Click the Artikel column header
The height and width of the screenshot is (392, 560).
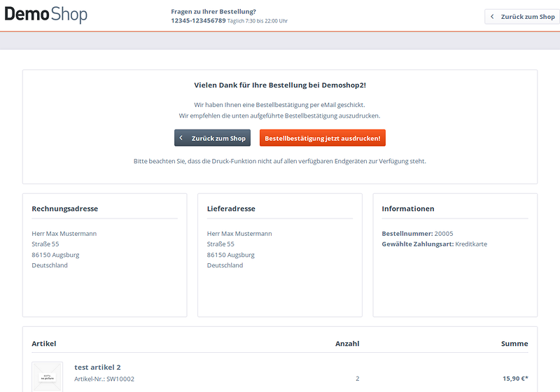click(44, 344)
